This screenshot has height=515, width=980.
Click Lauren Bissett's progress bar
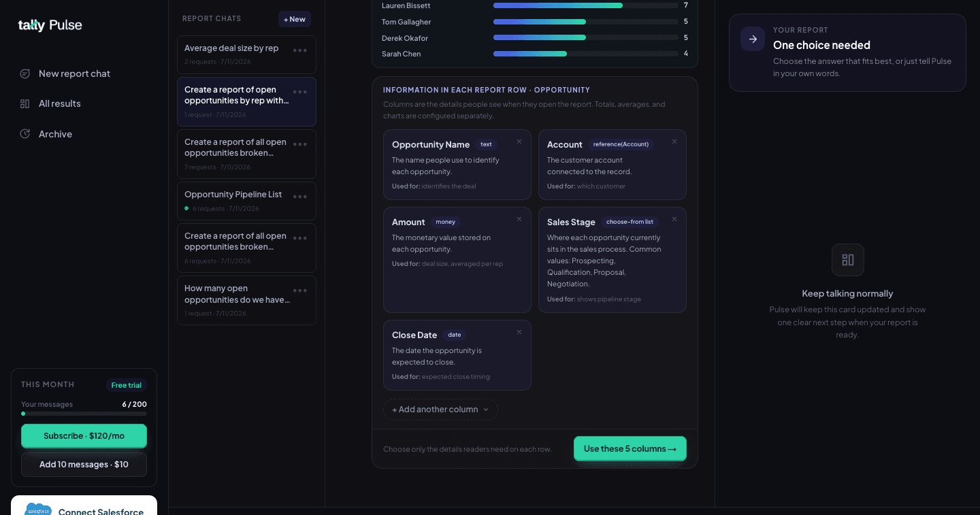[x=585, y=5]
